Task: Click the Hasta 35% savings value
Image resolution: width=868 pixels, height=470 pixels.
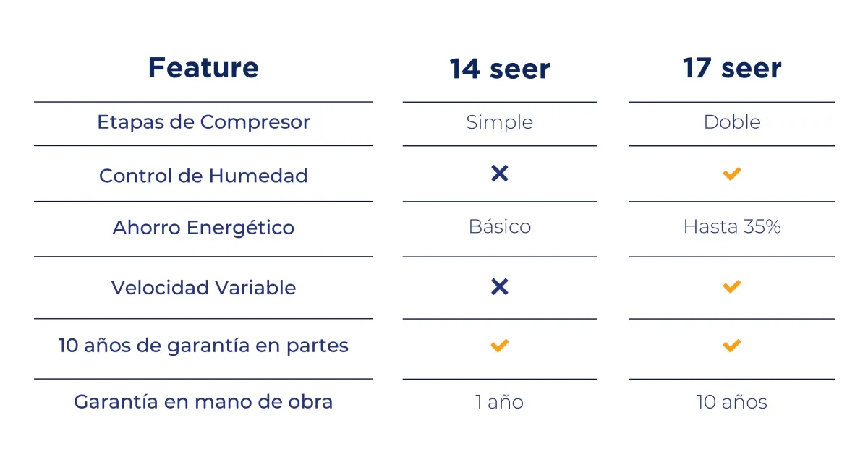Action: 732,227
